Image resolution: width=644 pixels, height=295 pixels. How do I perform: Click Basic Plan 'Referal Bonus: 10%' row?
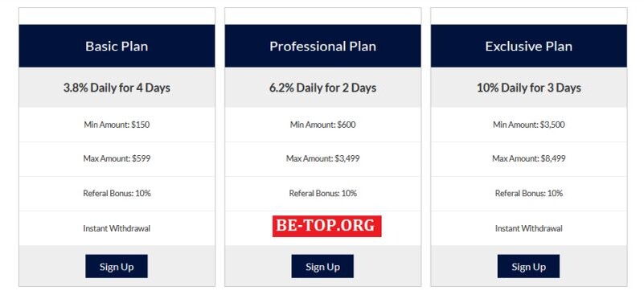(x=117, y=194)
